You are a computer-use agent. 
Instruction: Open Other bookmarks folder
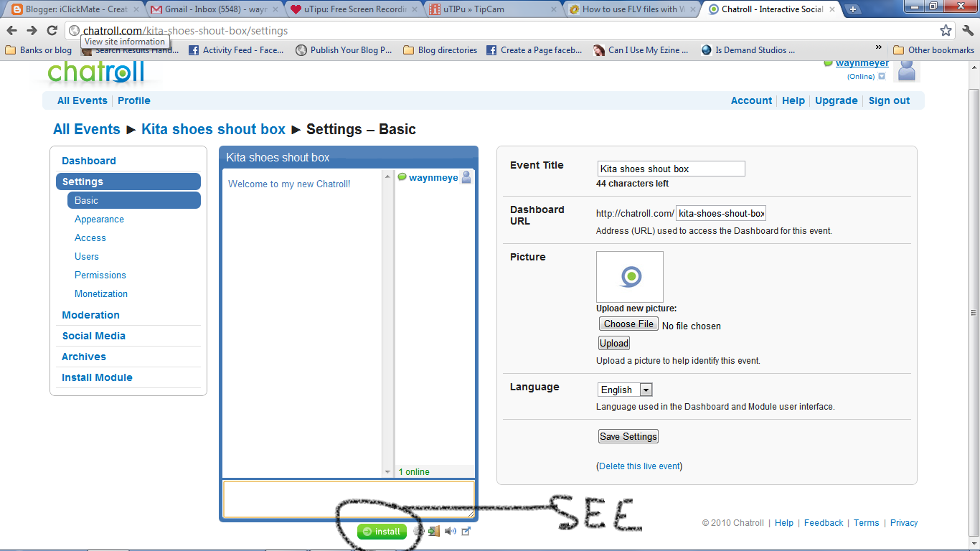coord(934,50)
